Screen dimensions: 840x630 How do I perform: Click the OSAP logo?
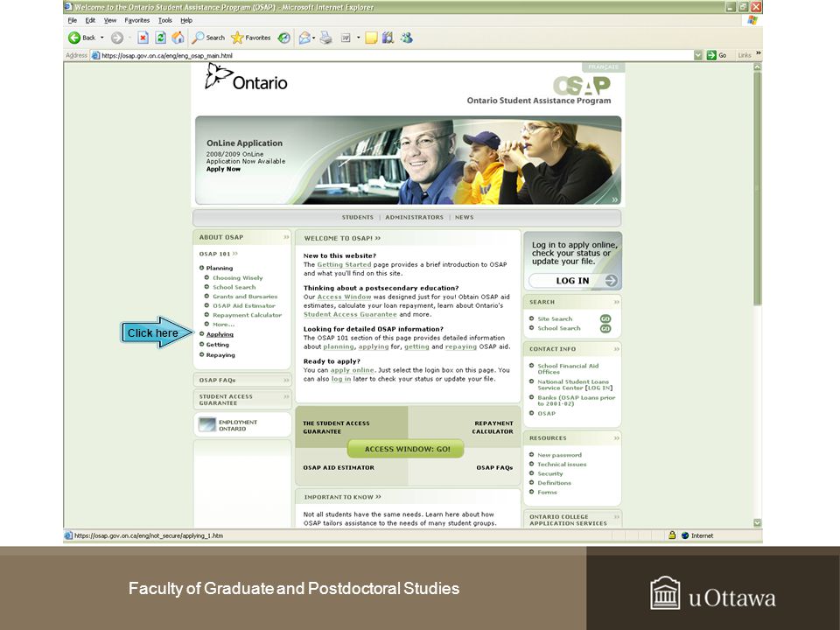point(581,86)
